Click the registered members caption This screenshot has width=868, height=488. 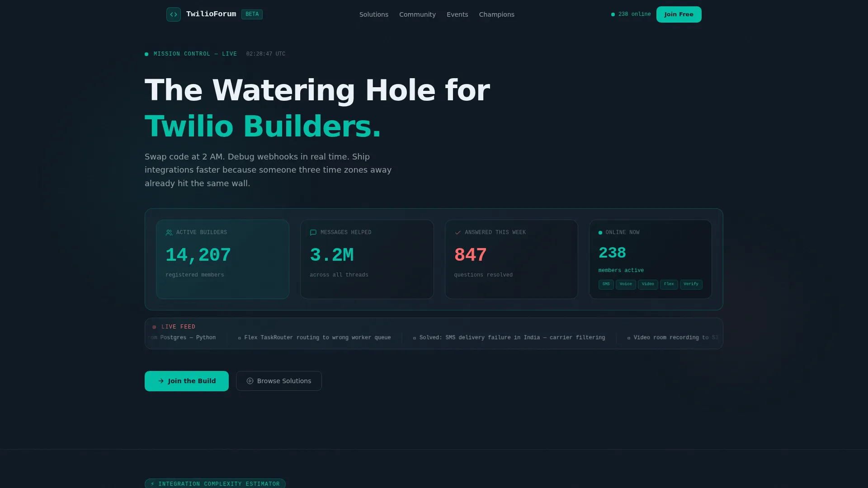click(195, 275)
